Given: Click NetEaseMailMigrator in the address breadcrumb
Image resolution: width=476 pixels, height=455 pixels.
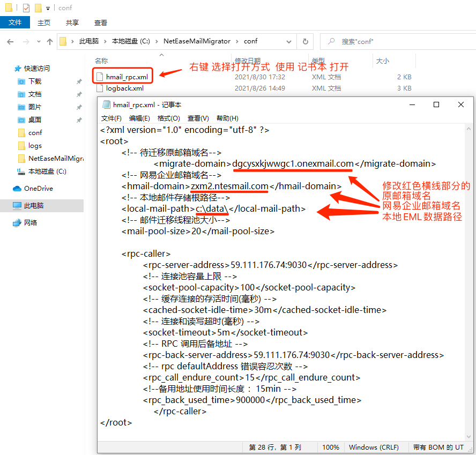Looking at the screenshot, I should point(197,41).
